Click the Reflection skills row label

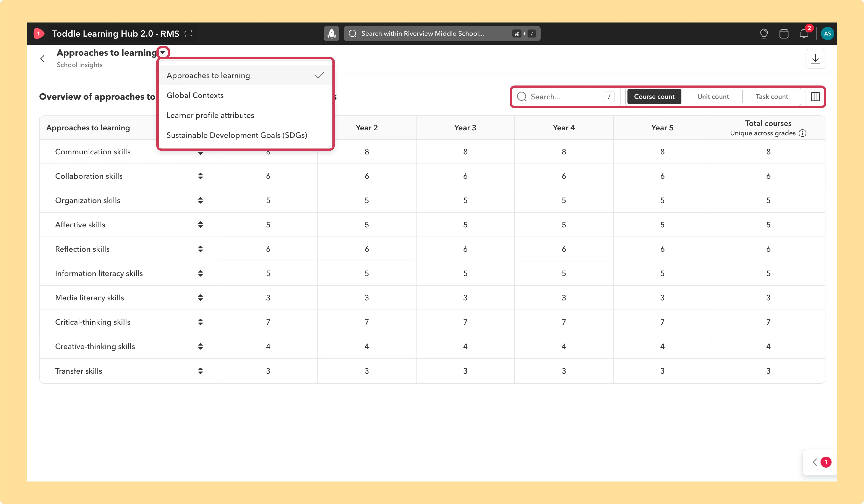coord(82,249)
